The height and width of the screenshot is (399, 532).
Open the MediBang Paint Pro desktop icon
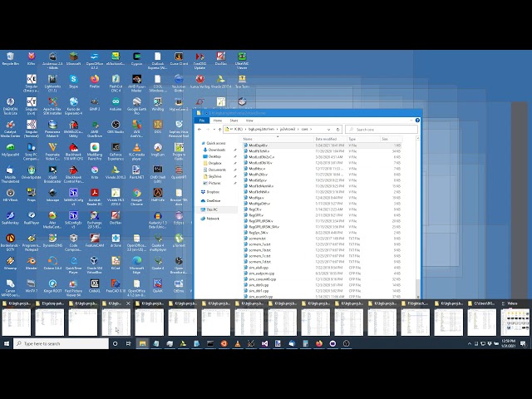click(94, 151)
